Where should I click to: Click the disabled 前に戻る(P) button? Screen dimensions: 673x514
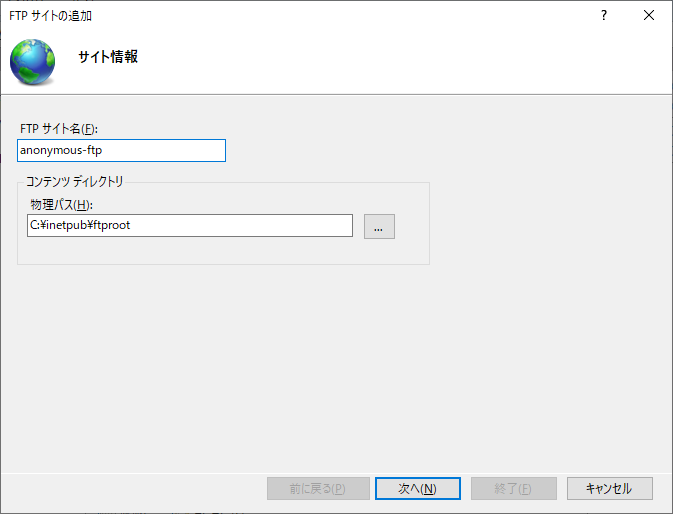310,488
